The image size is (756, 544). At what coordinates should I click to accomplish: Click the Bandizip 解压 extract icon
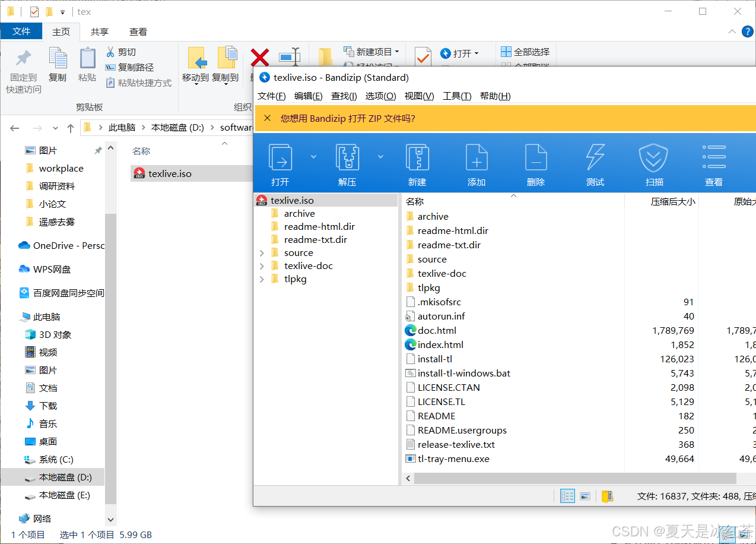(347, 157)
